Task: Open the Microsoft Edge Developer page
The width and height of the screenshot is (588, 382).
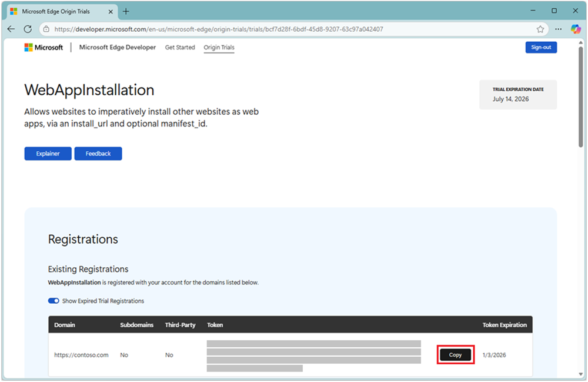Action: coord(117,47)
